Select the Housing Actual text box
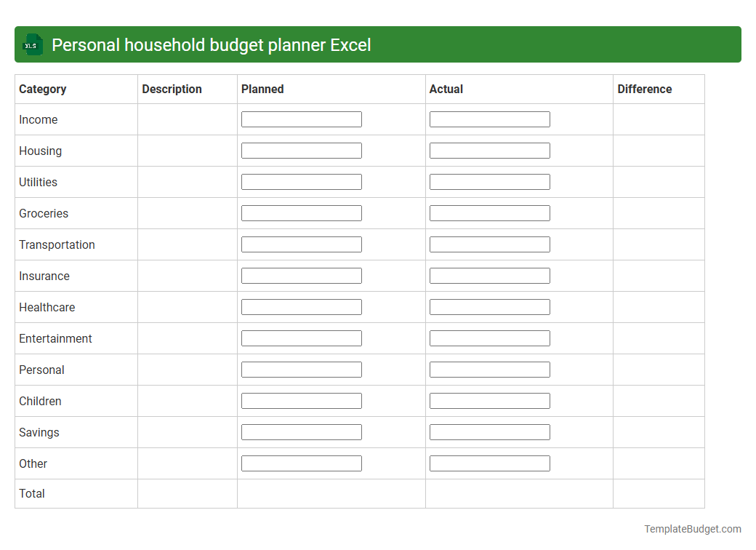The image size is (756, 550). [489, 150]
